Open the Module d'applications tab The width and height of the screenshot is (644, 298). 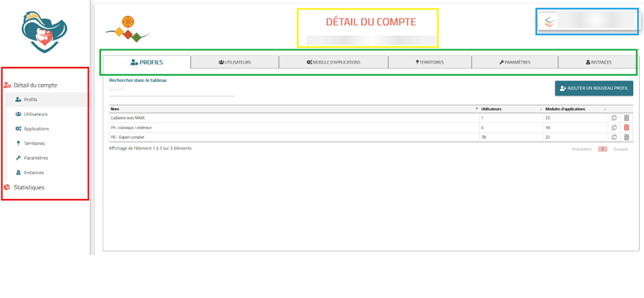(333, 62)
